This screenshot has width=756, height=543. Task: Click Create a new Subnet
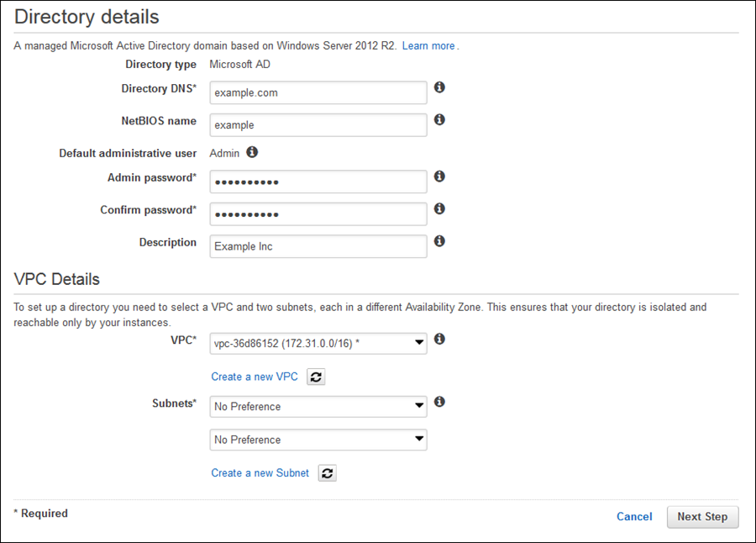pyautogui.click(x=260, y=472)
